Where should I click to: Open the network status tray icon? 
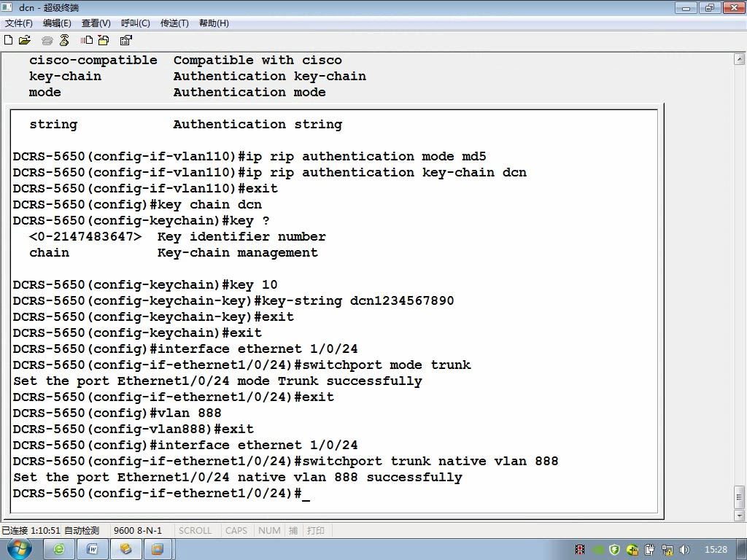(667, 550)
